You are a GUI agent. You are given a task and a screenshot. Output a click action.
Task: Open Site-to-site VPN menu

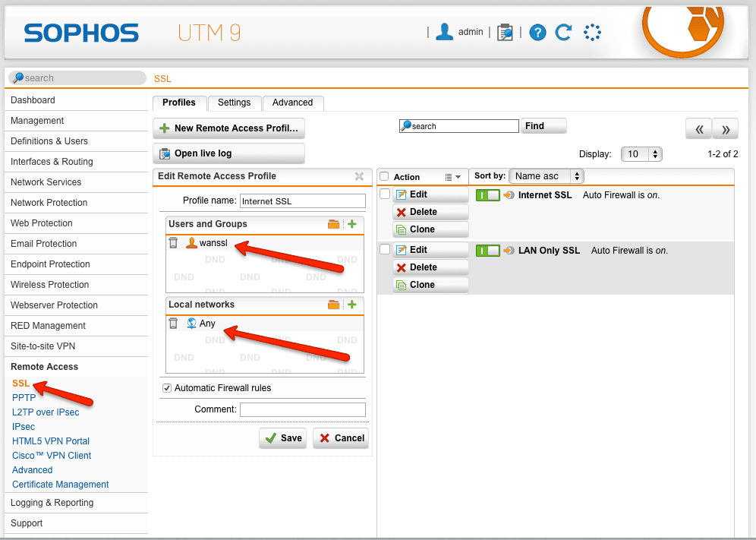point(76,346)
